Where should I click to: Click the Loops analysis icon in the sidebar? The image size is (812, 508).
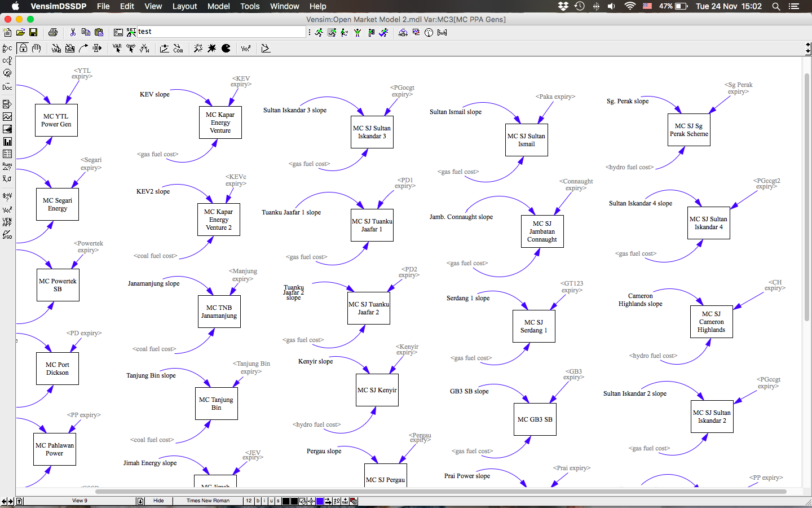point(7,73)
